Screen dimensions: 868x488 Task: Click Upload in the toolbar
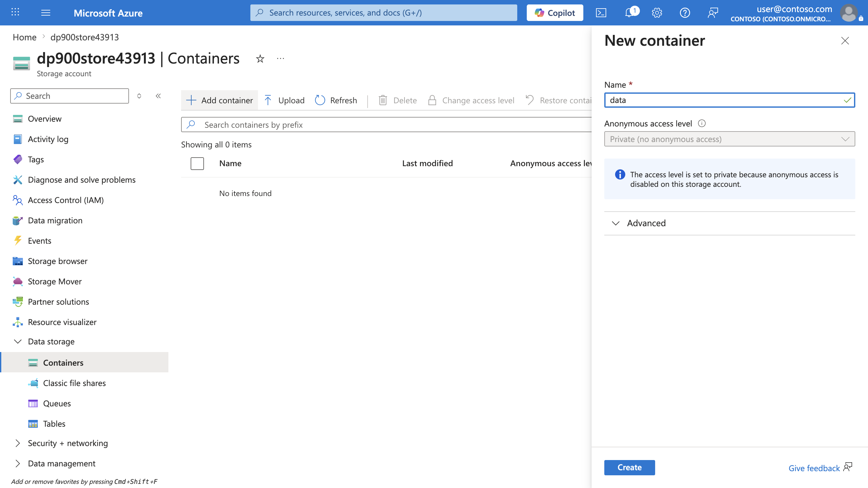[x=284, y=100]
